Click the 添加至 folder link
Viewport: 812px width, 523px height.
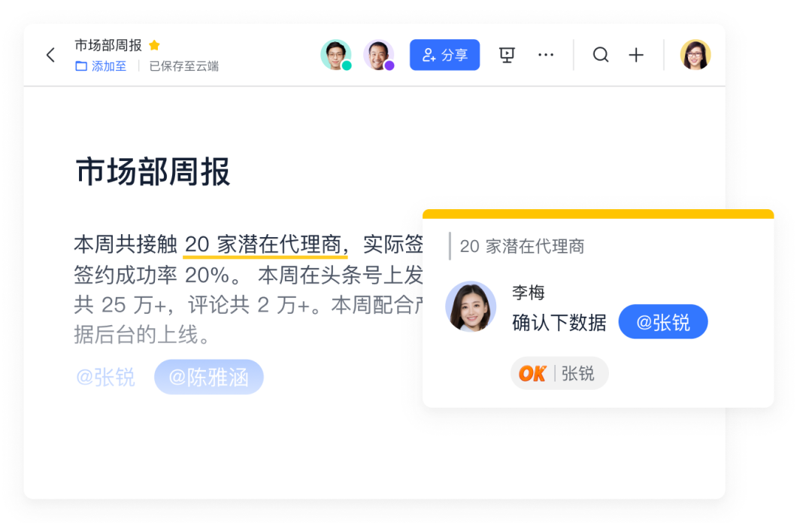101,66
